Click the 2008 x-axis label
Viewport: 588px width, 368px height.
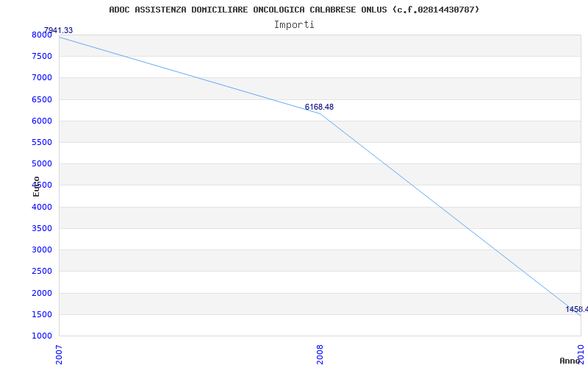(320, 355)
